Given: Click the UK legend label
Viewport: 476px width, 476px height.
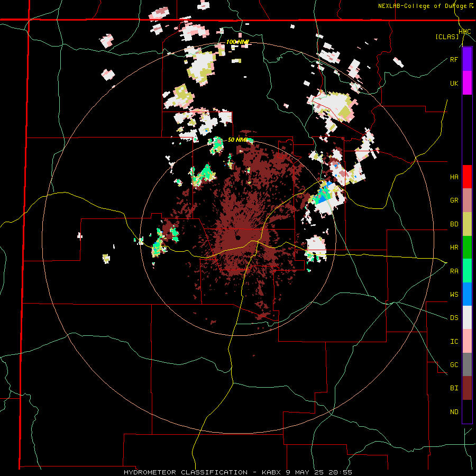Looking at the screenshot, I should point(454,83).
